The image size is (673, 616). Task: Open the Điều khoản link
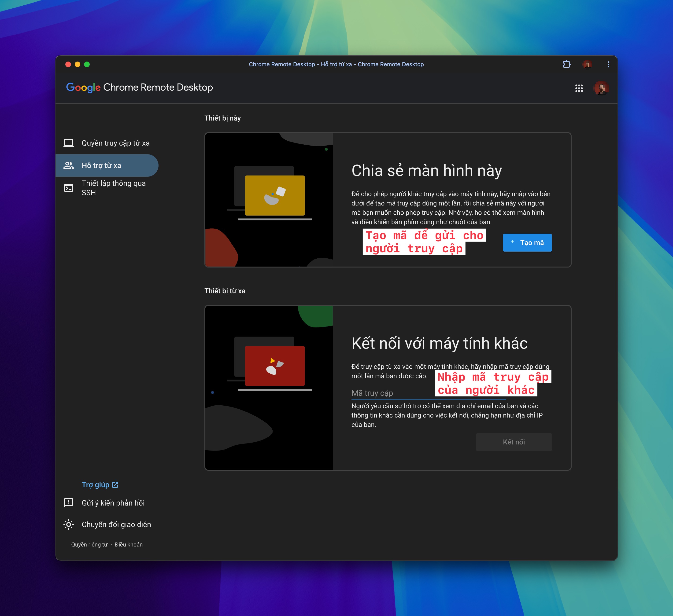[x=129, y=544]
